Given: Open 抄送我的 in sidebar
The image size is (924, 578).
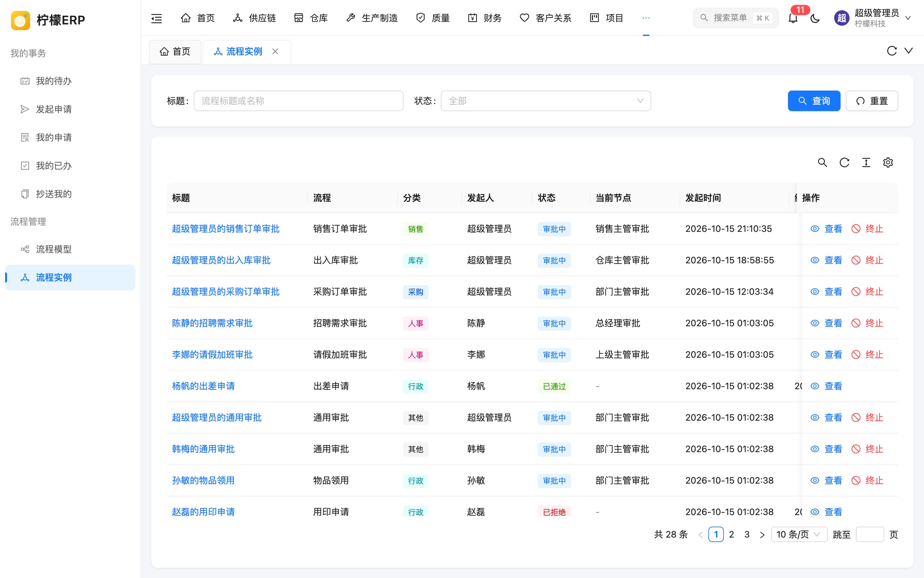Looking at the screenshot, I should click(x=70, y=194).
